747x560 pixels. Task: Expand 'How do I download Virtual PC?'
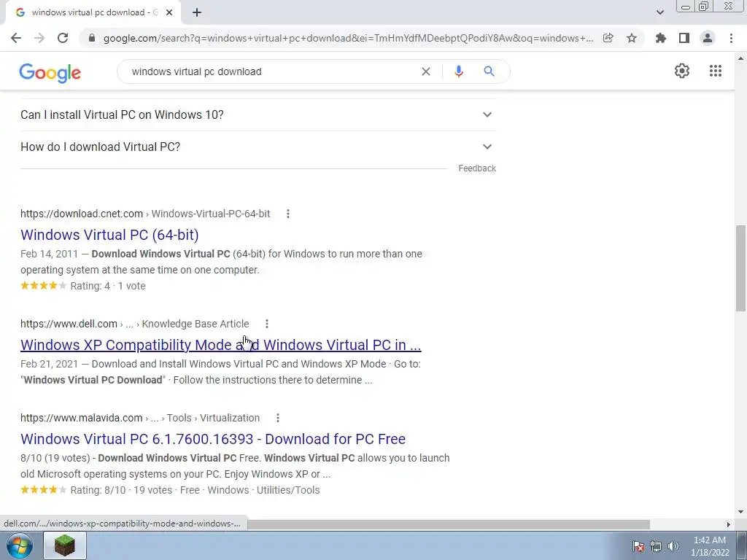258,147
